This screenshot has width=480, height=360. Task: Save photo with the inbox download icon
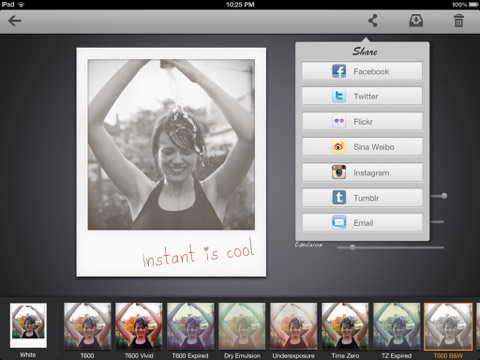416,21
